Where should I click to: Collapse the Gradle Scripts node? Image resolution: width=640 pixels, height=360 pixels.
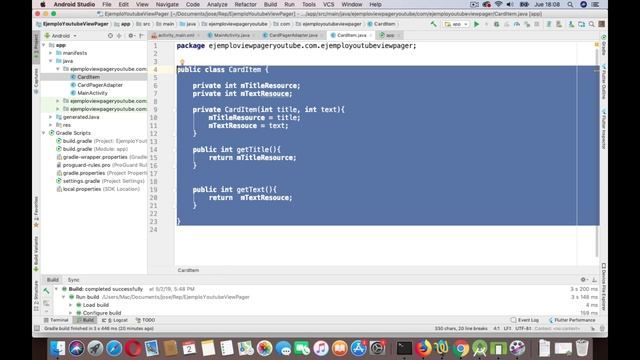(x=44, y=133)
